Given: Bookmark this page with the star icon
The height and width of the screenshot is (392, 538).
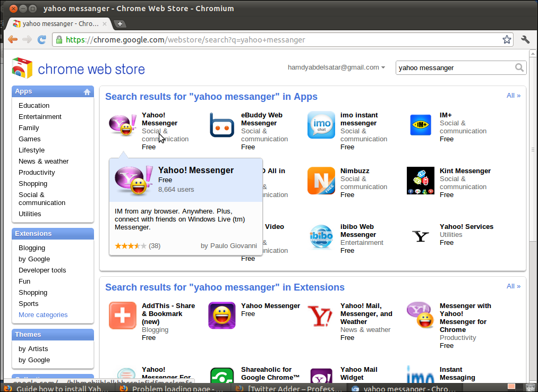Looking at the screenshot, I should [x=507, y=39].
